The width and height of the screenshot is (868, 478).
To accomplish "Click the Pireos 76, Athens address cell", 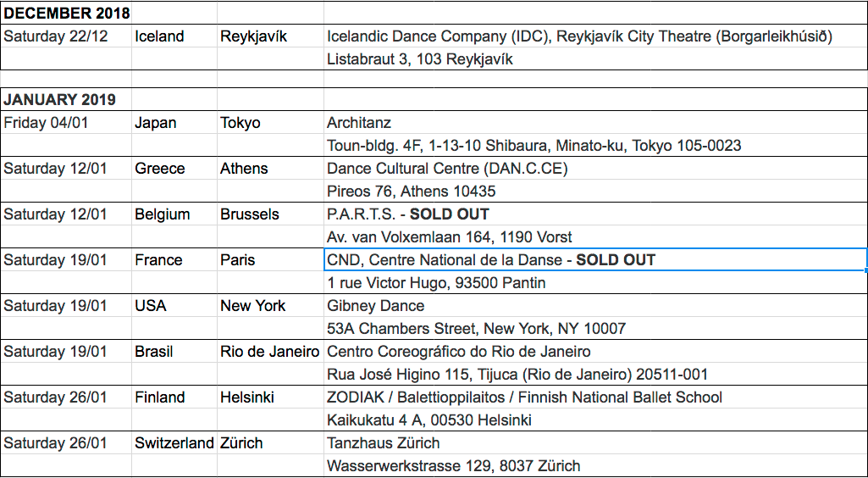I will tap(595, 191).
